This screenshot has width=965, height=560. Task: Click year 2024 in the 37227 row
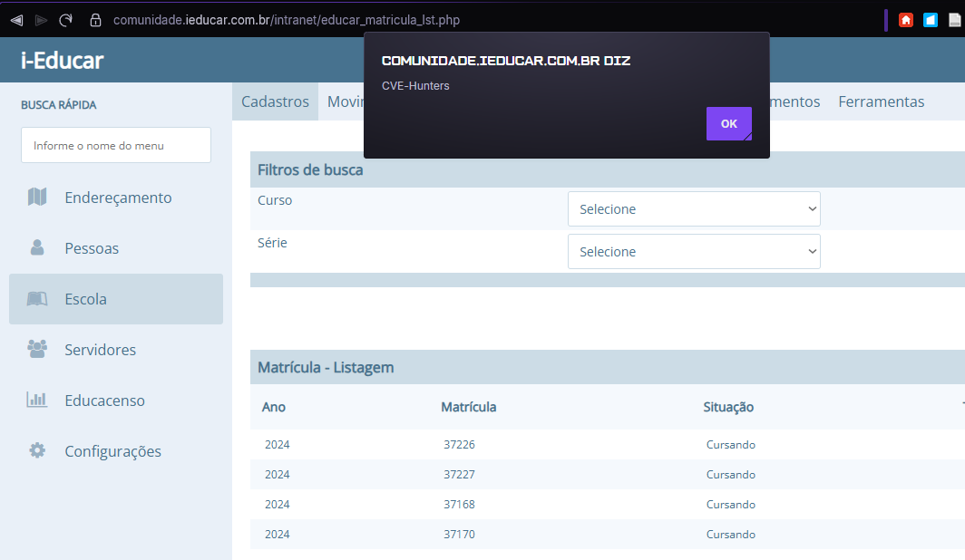pyautogui.click(x=277, y=475)
